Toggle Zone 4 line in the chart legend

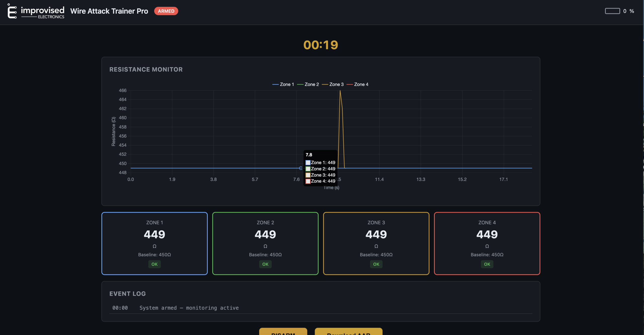pyautogui.click(x=357, y=84)
